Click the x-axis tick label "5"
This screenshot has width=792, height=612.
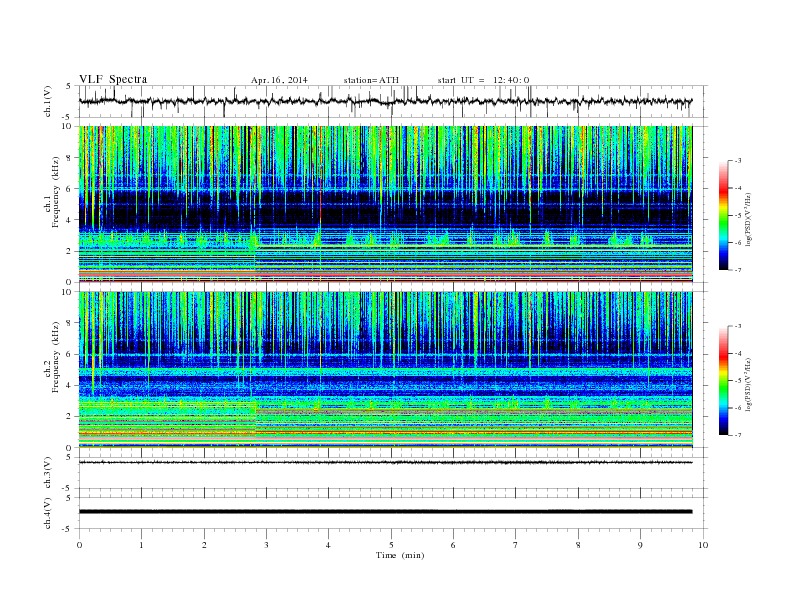pos(391,545)
